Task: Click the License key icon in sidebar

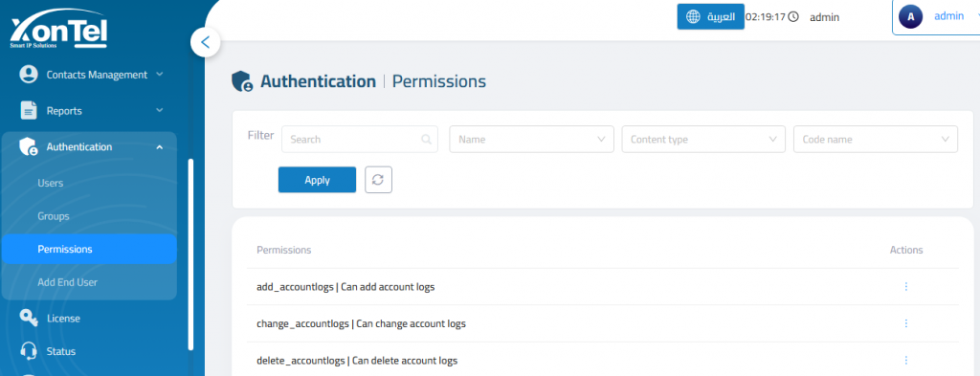Action: (x=29, y=318)
